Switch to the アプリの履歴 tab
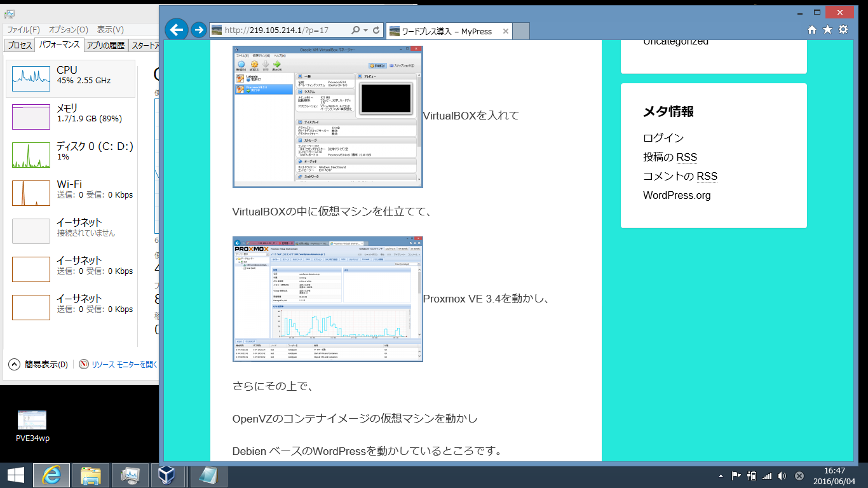 click(x=105, y=45)
